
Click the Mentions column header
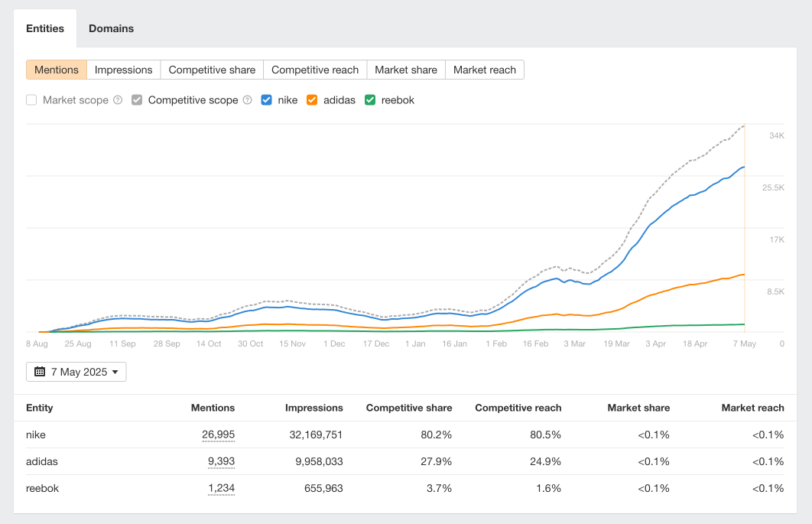tap(213, 408)
